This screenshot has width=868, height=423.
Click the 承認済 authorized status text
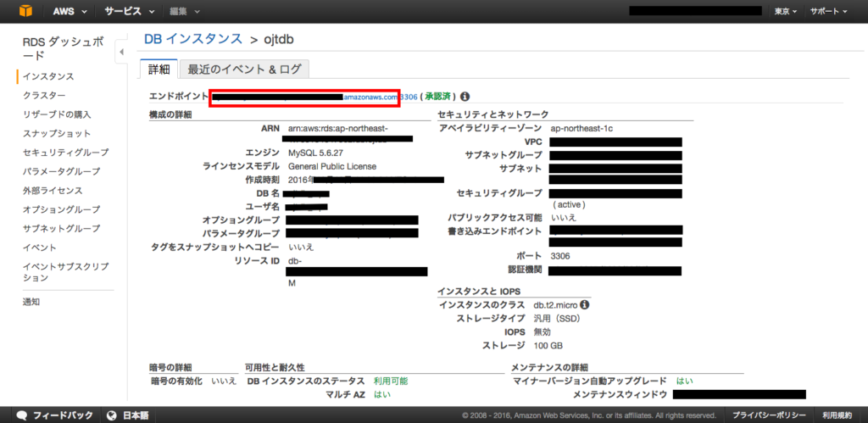(440, 97)
